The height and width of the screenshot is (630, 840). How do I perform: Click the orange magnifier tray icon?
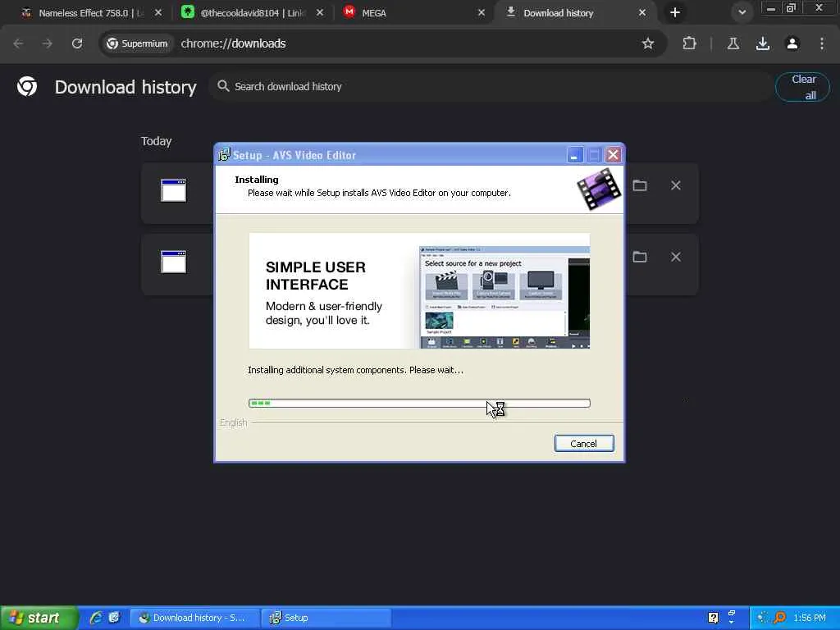pos(780,618)
